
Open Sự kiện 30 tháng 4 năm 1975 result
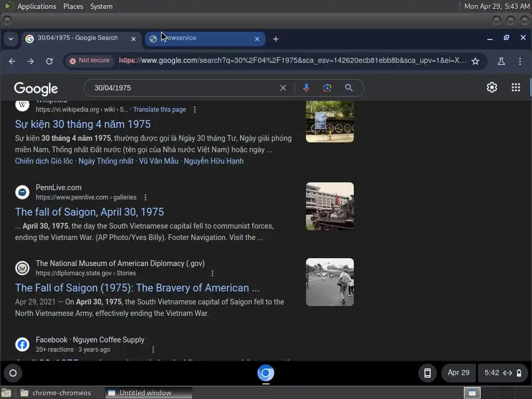(x=83, y=124)
